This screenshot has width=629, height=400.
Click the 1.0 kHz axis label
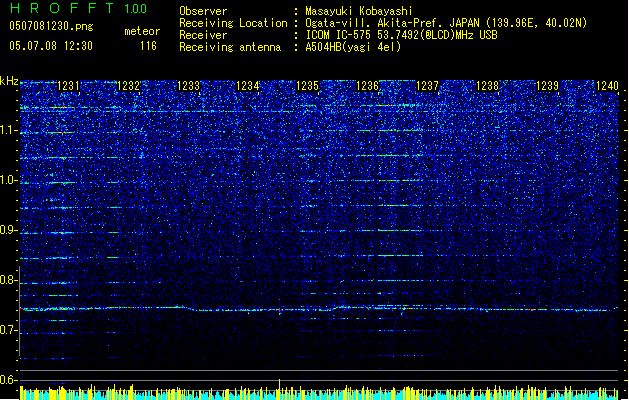coord(8,181)
